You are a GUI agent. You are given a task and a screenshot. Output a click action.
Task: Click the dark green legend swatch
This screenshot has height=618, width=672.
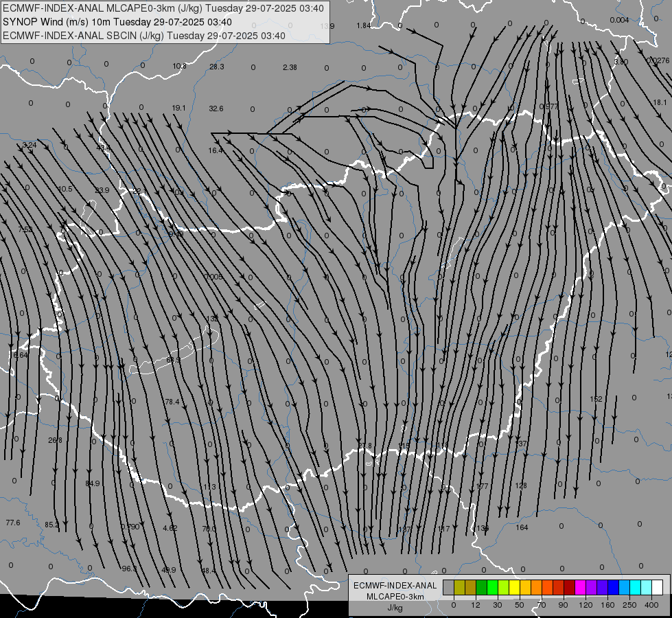481,587
